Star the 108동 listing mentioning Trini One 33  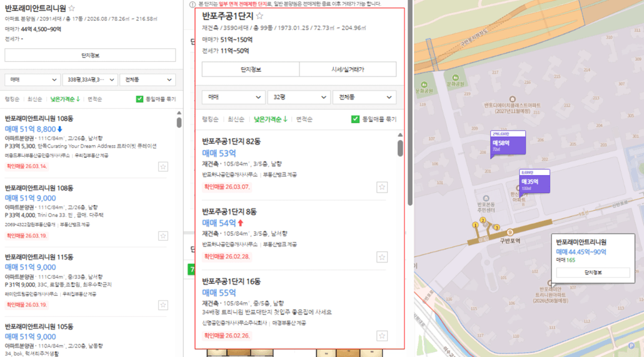click(x=163, y=236)
